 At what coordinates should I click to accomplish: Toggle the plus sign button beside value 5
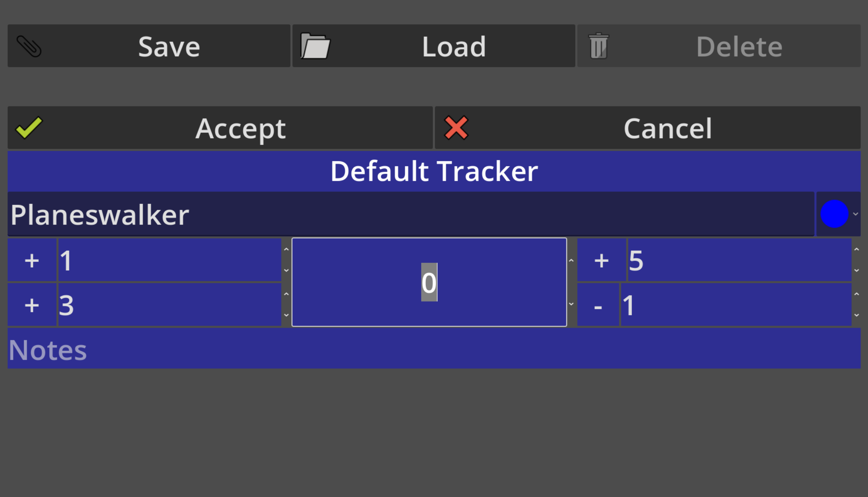point(601,260)
